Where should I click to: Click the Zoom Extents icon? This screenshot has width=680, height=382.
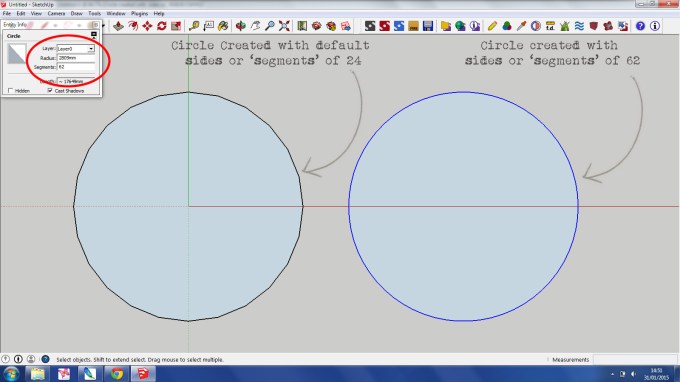(284, 26)
